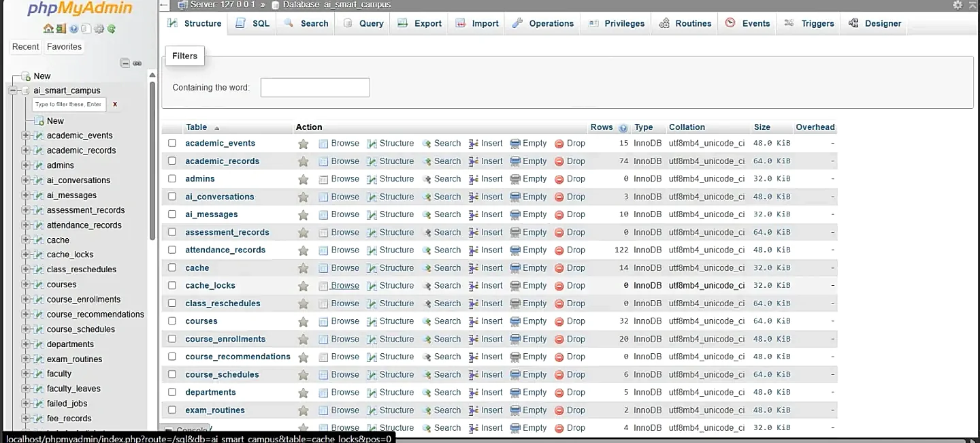Viewport: 980px width, 443px height.
Task: Click the sidebar table filter box
Action: pos(69,104)
